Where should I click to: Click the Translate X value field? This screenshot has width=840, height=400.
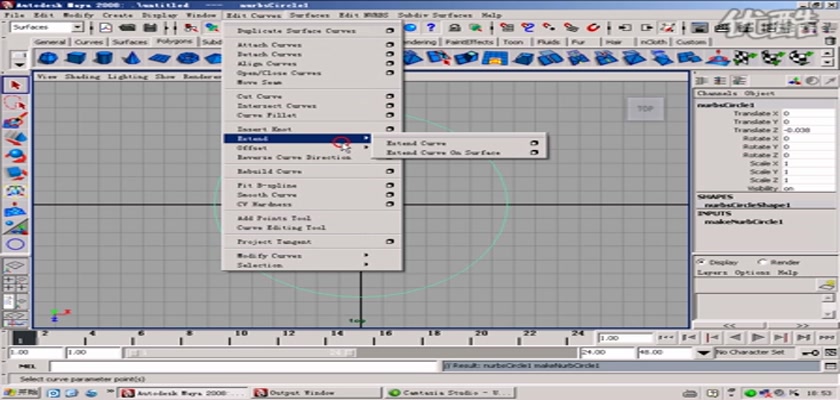coord(807,114)
